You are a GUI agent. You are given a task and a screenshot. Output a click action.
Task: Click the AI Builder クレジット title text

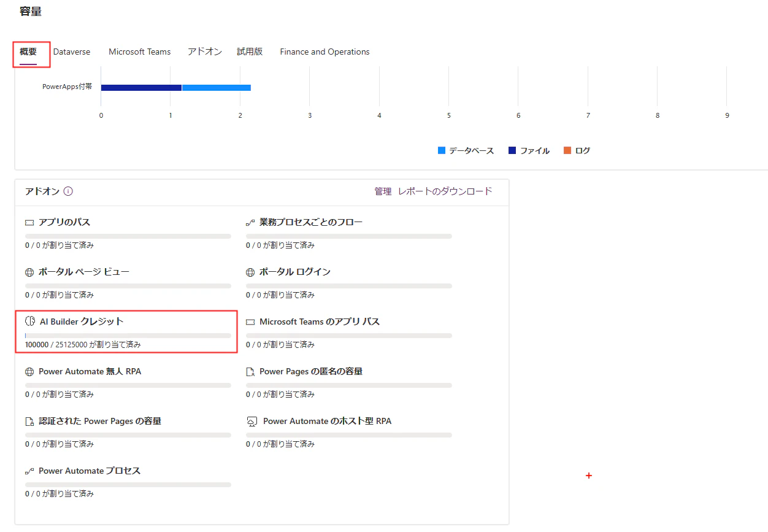click(82, 322)
